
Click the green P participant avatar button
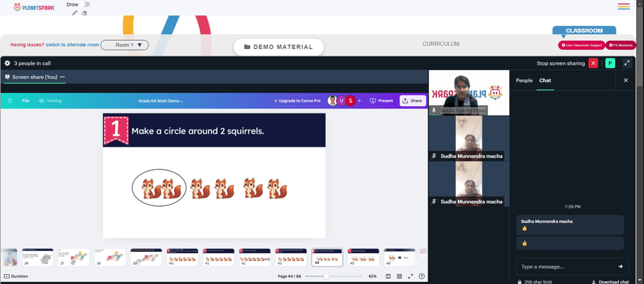610,63
